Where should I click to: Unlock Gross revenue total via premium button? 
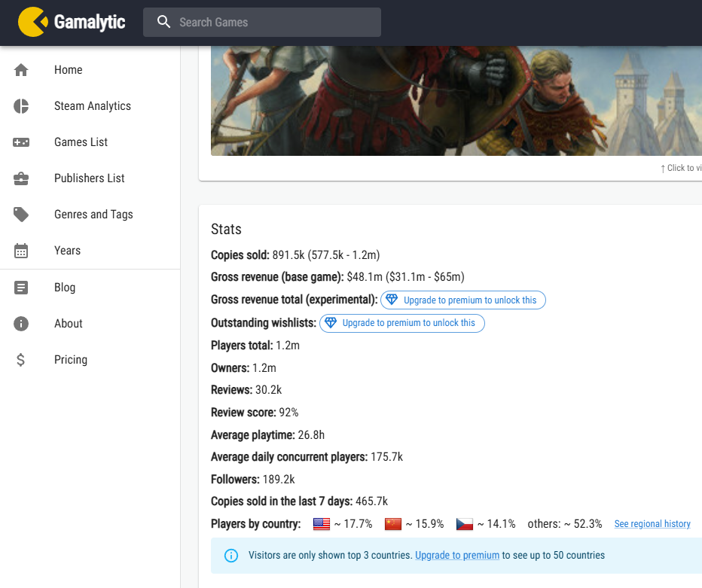(463, 300)
